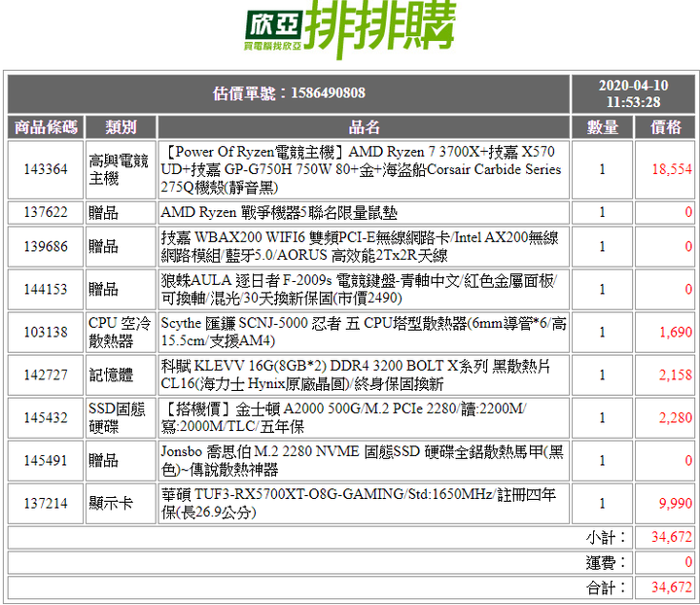
Task: Select barcode 145491
Action: pyautogui.click(x=46, y=461)
